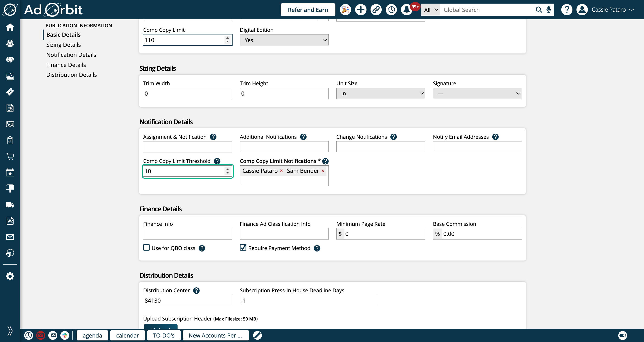Open the Signature dropdown

pyautogui.click(x=477, y=93)
